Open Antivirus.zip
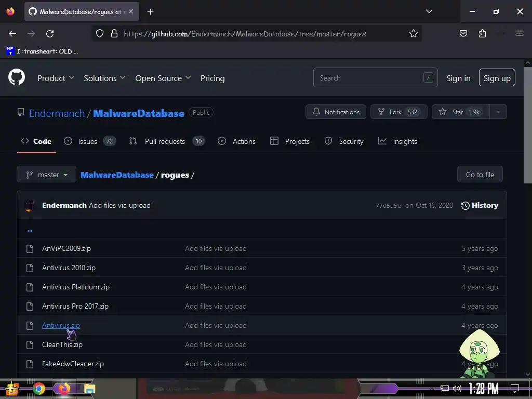Image resolution: width=532 pixels, height=399 pixels. [61, 325]
